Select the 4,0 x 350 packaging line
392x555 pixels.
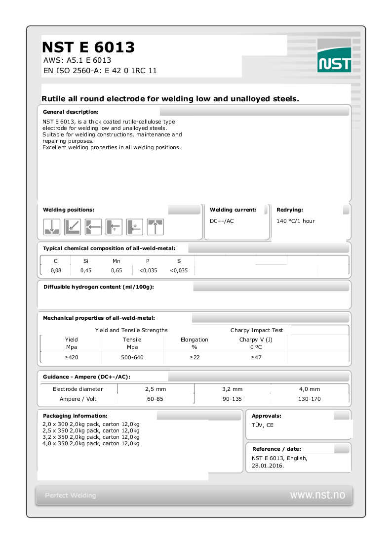pos(91,443)
